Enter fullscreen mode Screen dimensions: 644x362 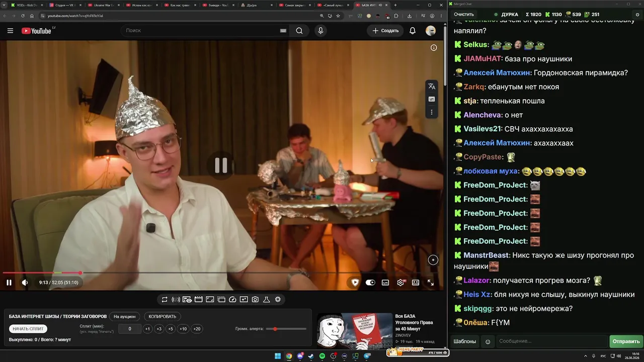coord(431,283)
